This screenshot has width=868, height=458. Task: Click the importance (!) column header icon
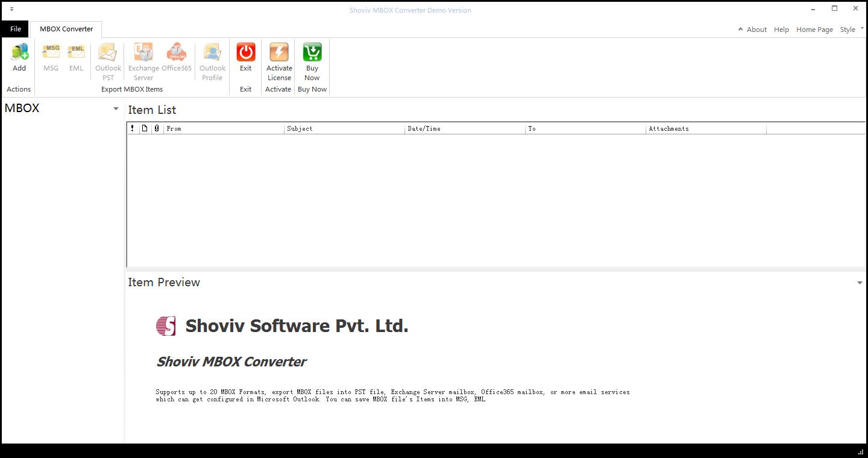tap(133, 128)
